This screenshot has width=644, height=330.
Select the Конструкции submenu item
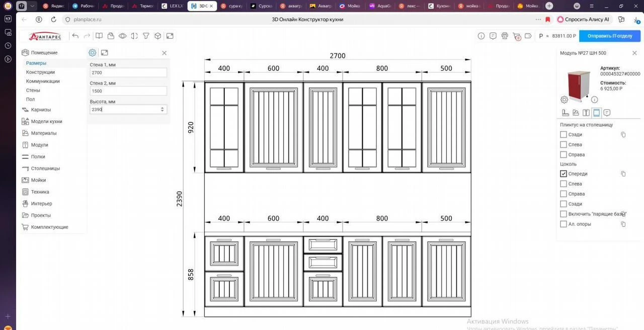(40, 72)
